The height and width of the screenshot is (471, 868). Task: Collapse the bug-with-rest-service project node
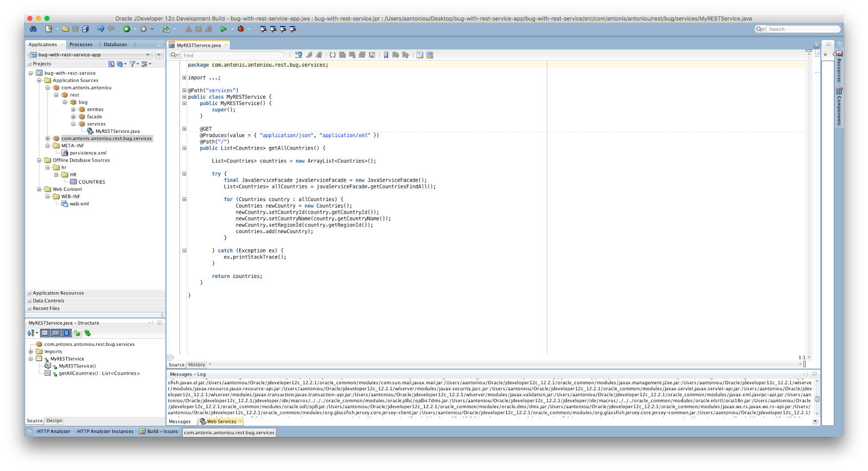[x=31, y=73]
